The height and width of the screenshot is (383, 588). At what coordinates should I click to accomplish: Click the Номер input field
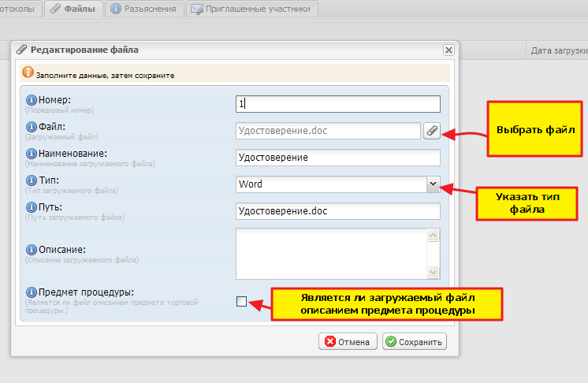337,104
